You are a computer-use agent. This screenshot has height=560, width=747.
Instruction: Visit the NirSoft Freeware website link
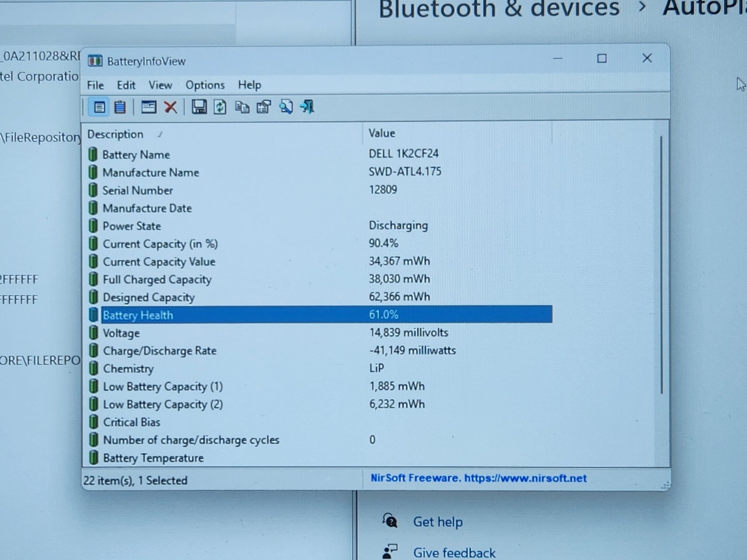coord(479,478)
